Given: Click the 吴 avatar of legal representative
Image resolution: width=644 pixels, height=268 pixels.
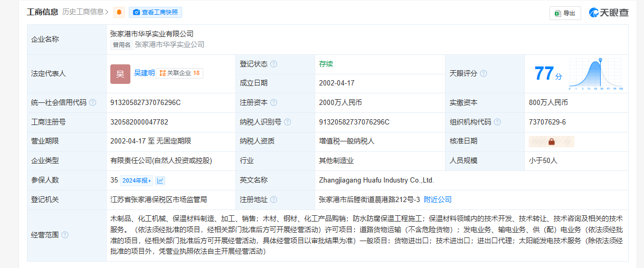Looking at the screenshot, I should click(120, 74).
